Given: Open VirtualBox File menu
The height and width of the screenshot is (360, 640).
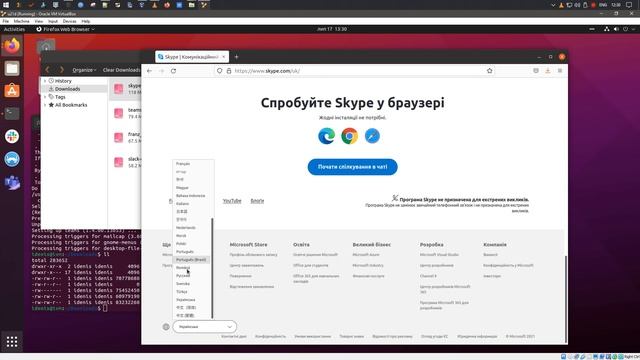Looking at the screenshot, I should point(6,21).
